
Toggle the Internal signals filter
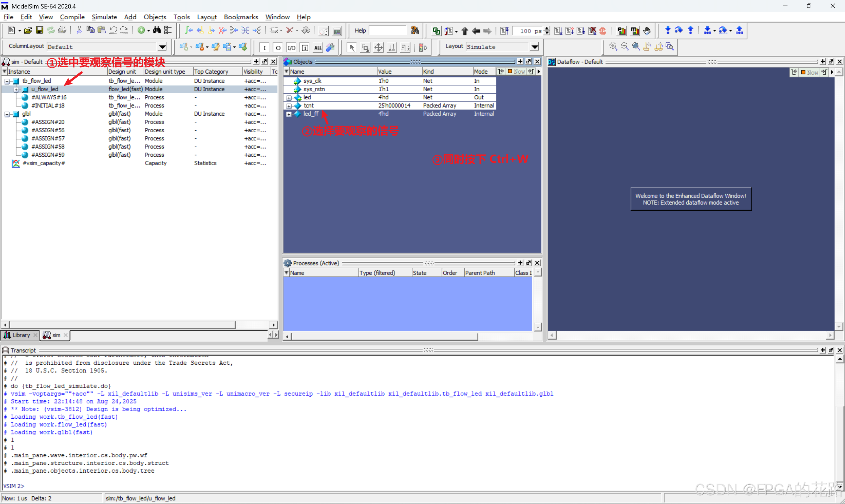pos(305,48)
